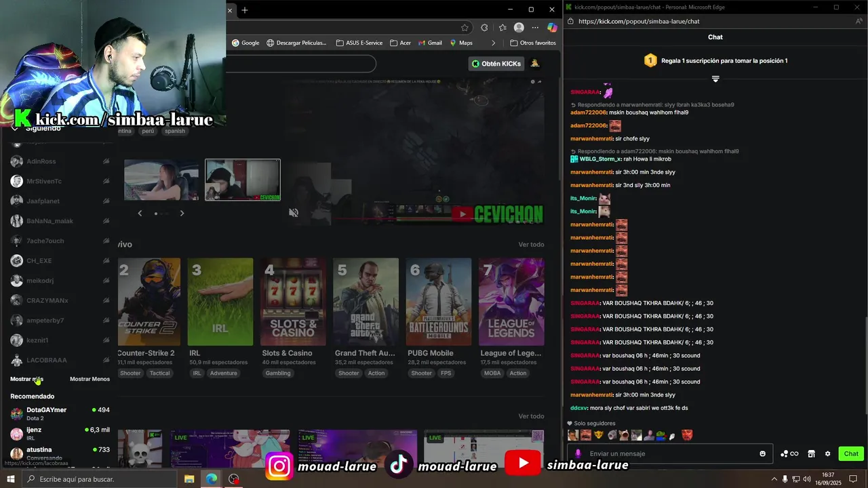Open the Google bookmark
Image resolution: width=868 pixels, height=488 pixels.
pyautogui.click(x=245, y=43)
